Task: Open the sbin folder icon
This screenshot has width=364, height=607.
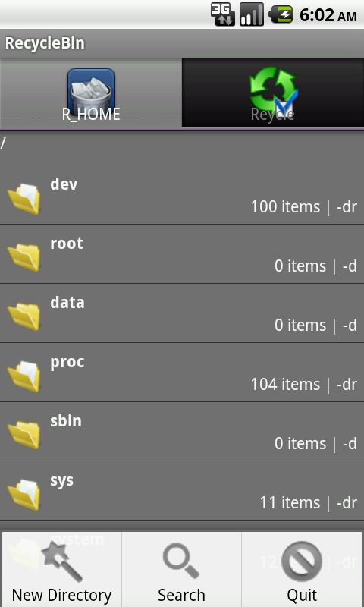Action: 24,435
